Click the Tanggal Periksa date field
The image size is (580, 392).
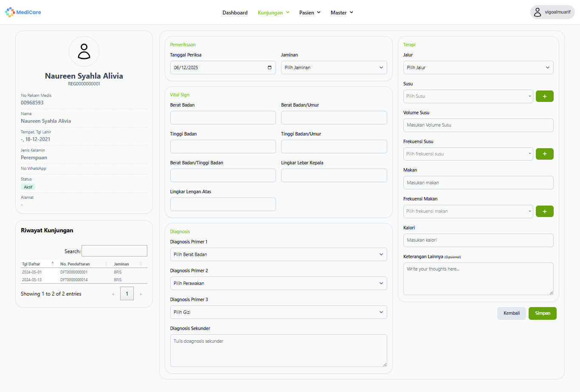pyautogui.click(x=223, y=68)
